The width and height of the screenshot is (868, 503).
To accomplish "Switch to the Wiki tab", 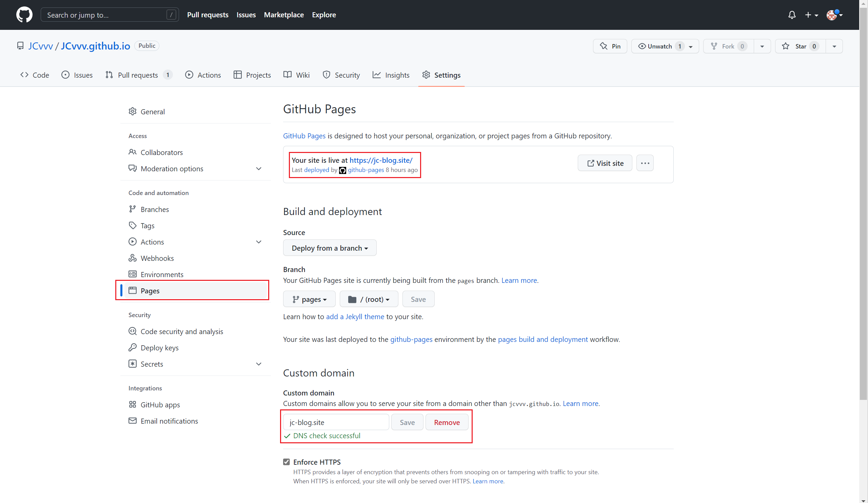I will tap(297, 75).
